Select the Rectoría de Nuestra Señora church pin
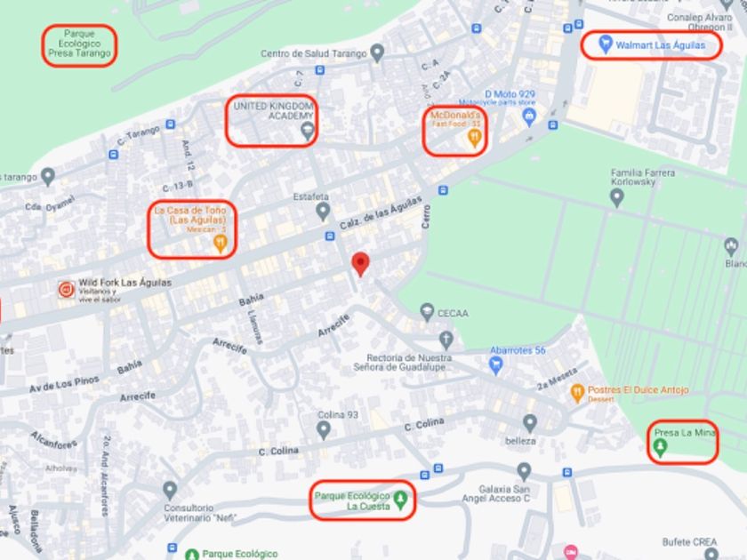The image size is (747, 560). pyautogui.click(x=446, y=340)
